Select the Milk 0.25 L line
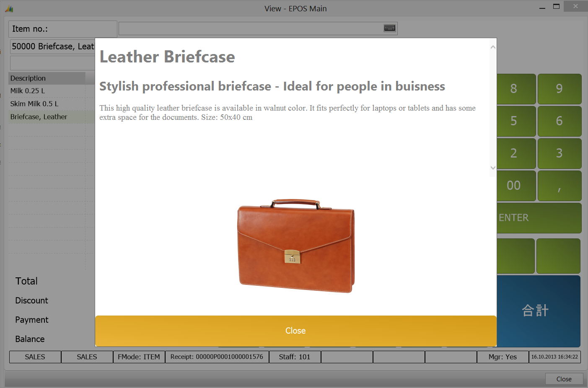The image size is (588, 388). 46,91
